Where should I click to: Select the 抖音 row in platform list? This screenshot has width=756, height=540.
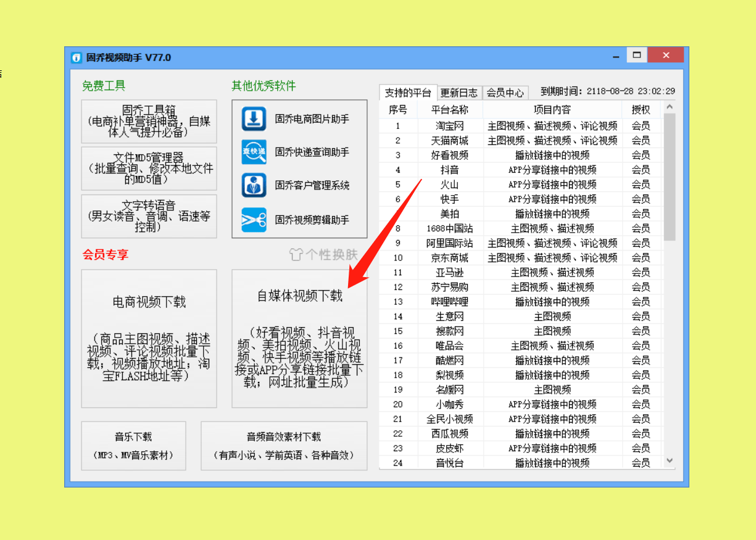tap(449, 170)
